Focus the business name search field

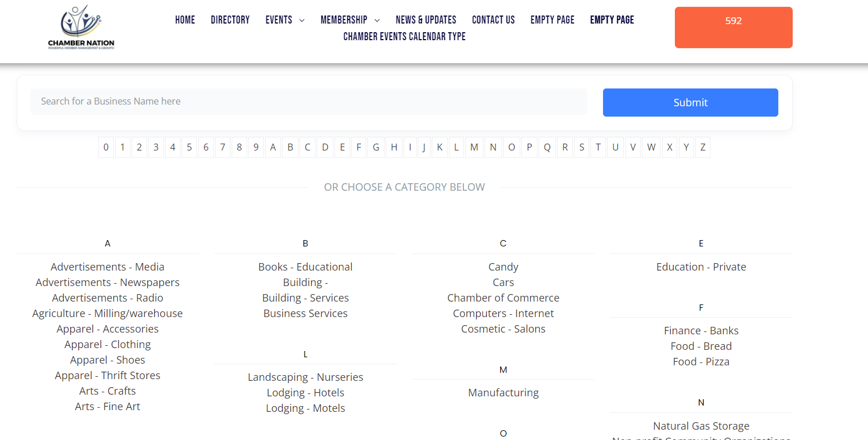click(x=309, y=102)
